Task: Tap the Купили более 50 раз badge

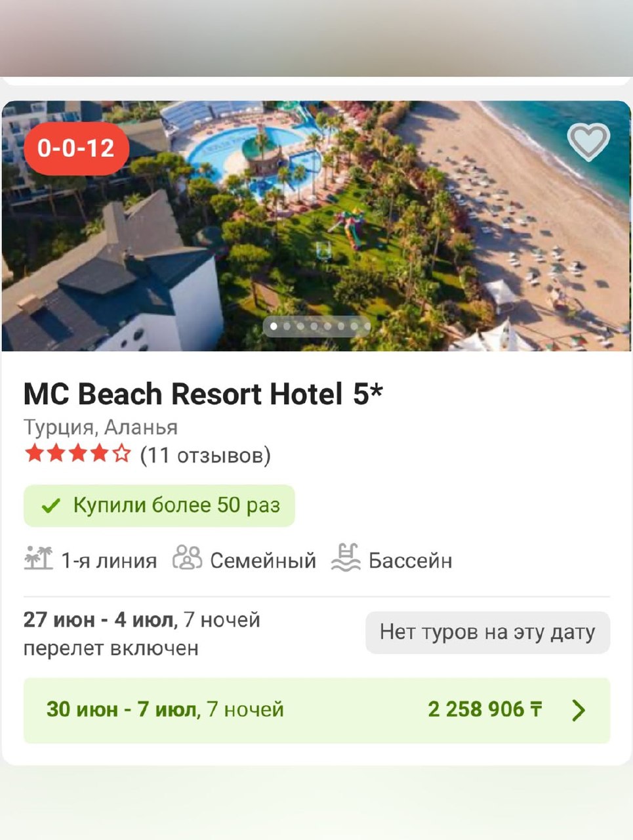Action: (x=159, y=505)
